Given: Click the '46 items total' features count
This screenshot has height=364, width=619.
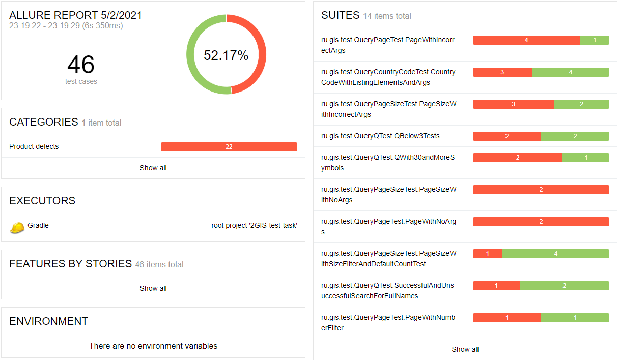Looking at the screenshot, I should click(x=159, y=265).
